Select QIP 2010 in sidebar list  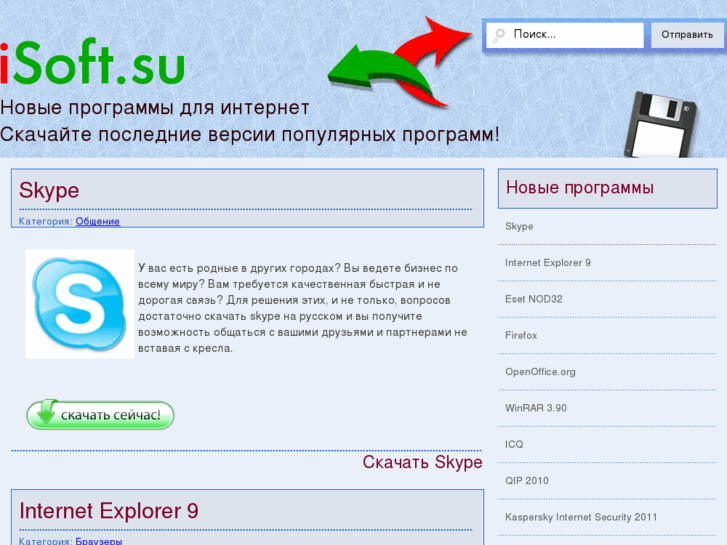point(527,481)
